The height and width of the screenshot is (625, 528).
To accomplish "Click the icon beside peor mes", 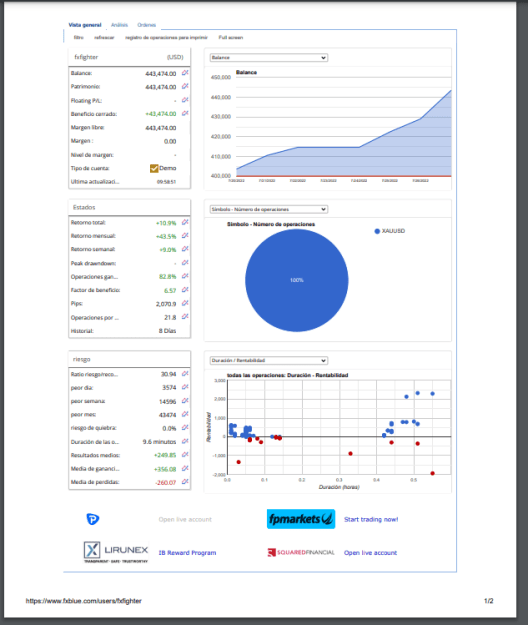I will click(185, 414).
